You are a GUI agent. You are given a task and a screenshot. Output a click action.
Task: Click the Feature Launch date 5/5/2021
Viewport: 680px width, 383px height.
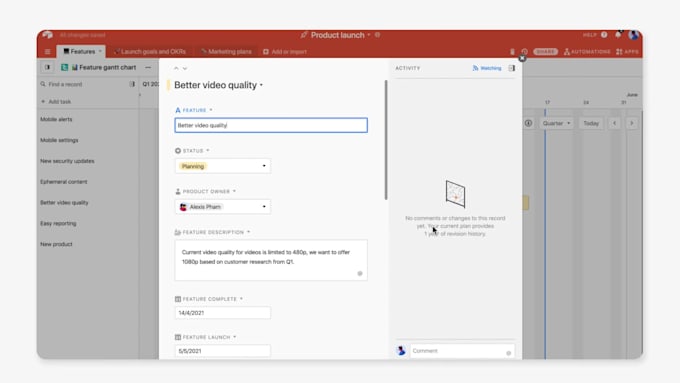pyautogui.click(x=223, y=351)
